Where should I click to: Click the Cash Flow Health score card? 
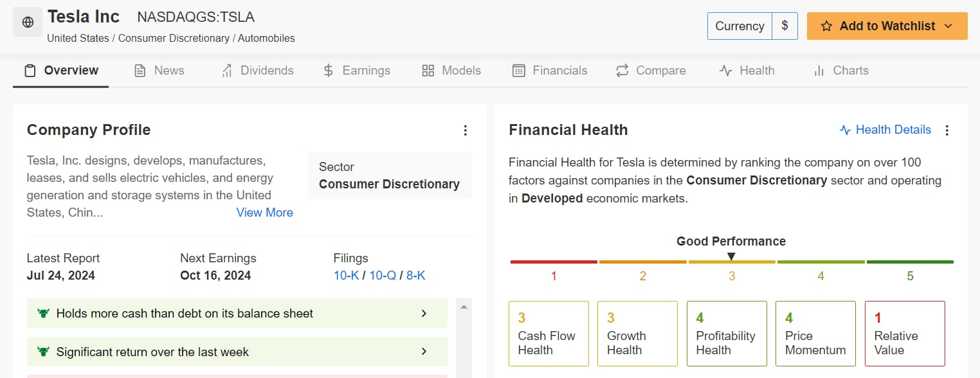pyautogui.click(x=549, y=334)
